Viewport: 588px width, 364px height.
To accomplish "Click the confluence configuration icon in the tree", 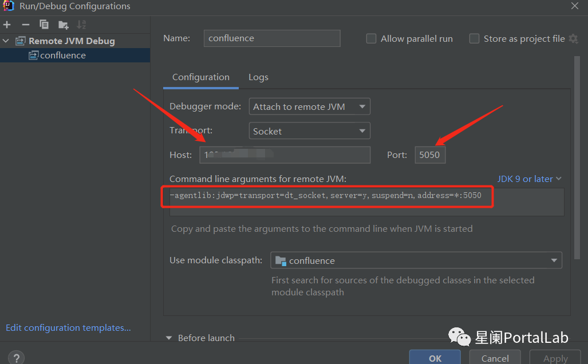I will [x=33, y=55].
